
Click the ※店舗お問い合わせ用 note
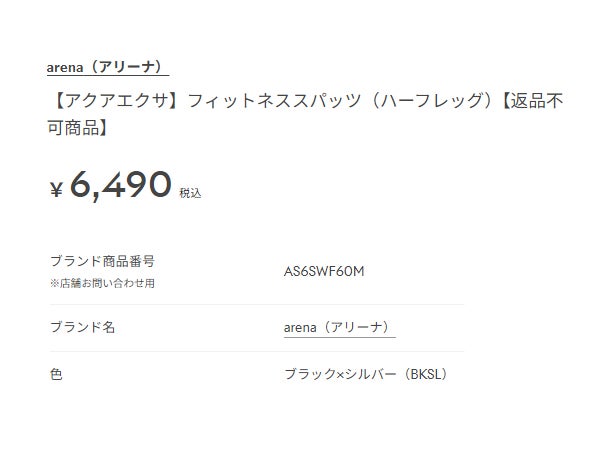[x=102, y=283]
